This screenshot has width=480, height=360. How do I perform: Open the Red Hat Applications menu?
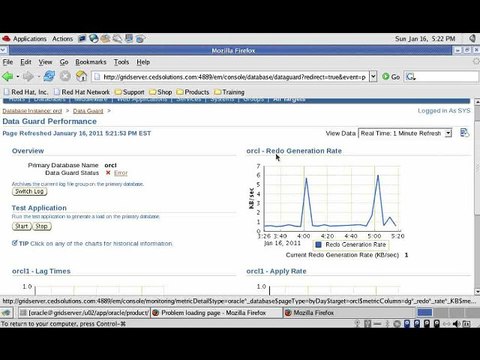[24, 39]
